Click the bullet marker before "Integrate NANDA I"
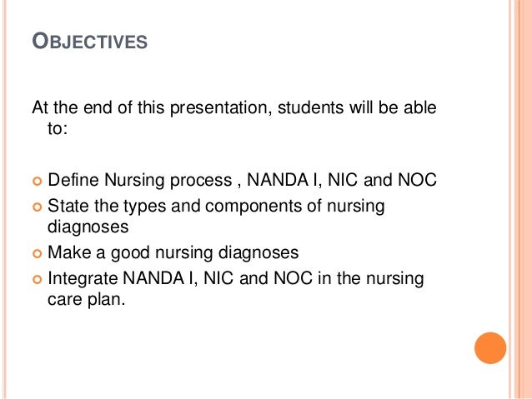The height and width of the screenshot is (399, 532). click(x=36, y=277)
